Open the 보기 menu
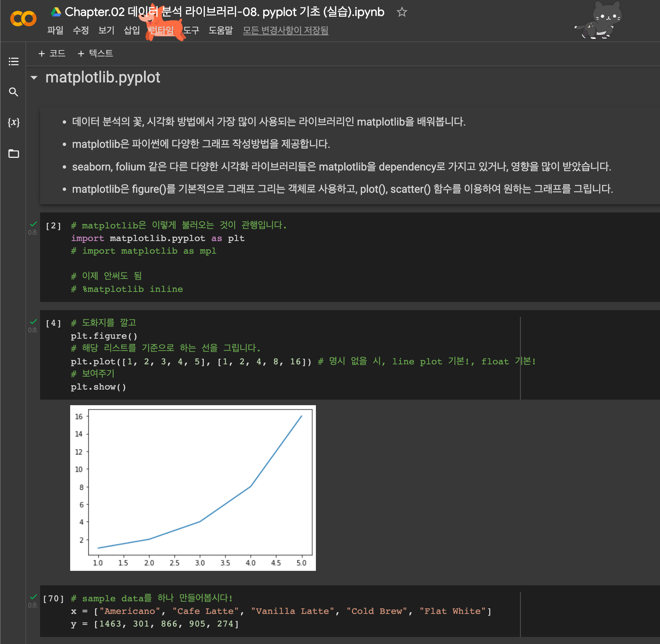This screenshot has width=660, height=644. pyautogui.click(x=106, y=30)
